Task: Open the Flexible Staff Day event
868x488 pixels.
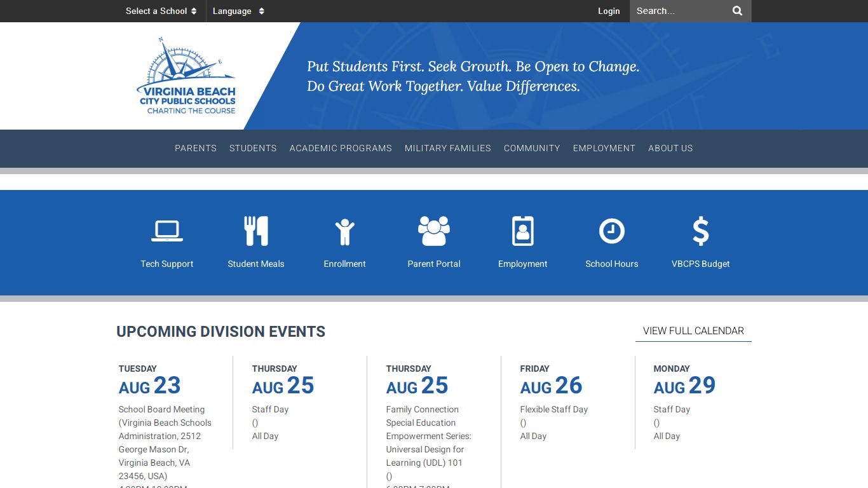Action: click(x=554, y=409)
